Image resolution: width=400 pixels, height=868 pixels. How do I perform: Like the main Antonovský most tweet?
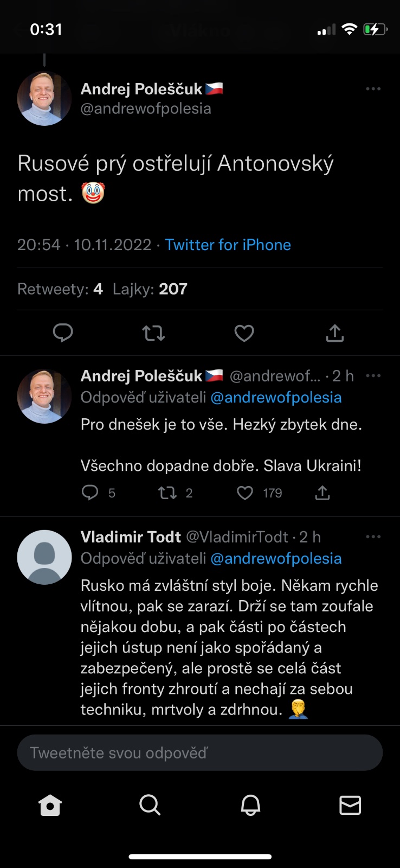244,333
